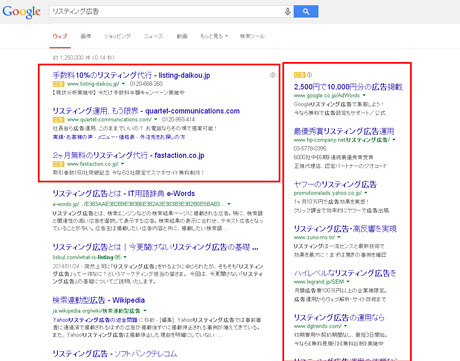460x361 pixels.
Task: Open right-column ad ヤフーのリスティング広告
Action: pos(335,184)
